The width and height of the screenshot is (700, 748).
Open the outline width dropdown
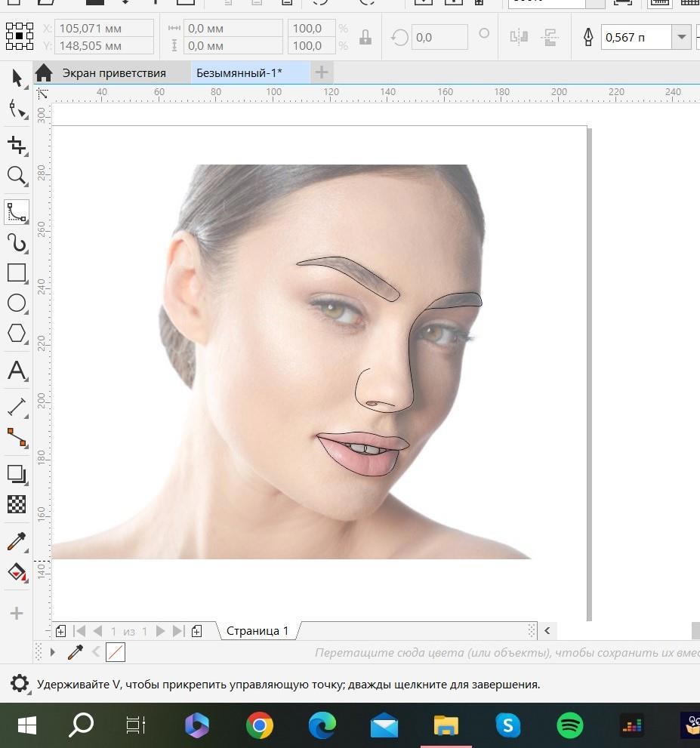(683, 37)
